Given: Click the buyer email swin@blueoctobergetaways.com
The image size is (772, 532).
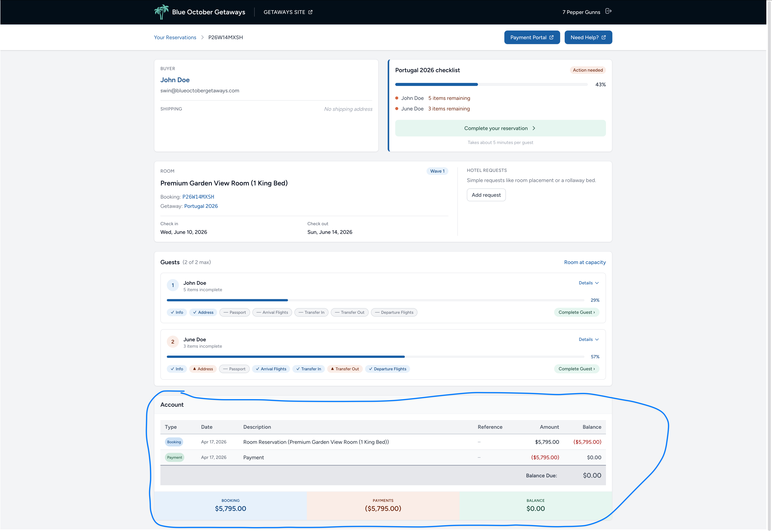Looking at the screenshot, I should pyautogui.click(x=200, y=91).
